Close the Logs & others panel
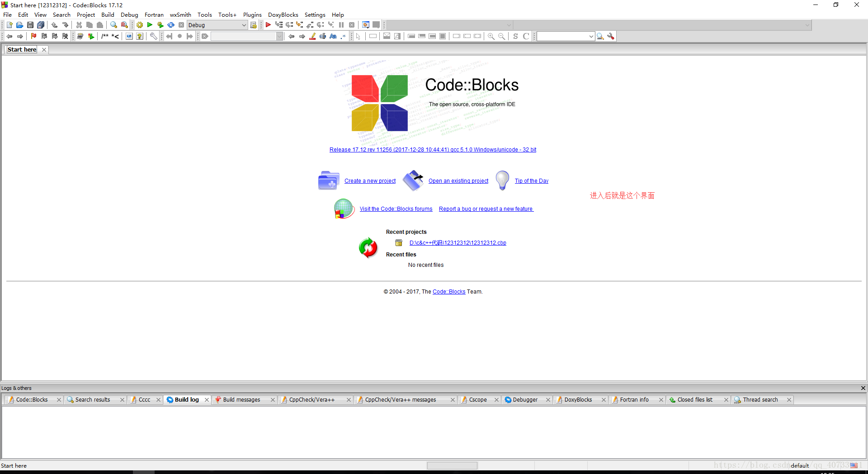 tap(863, 388)
